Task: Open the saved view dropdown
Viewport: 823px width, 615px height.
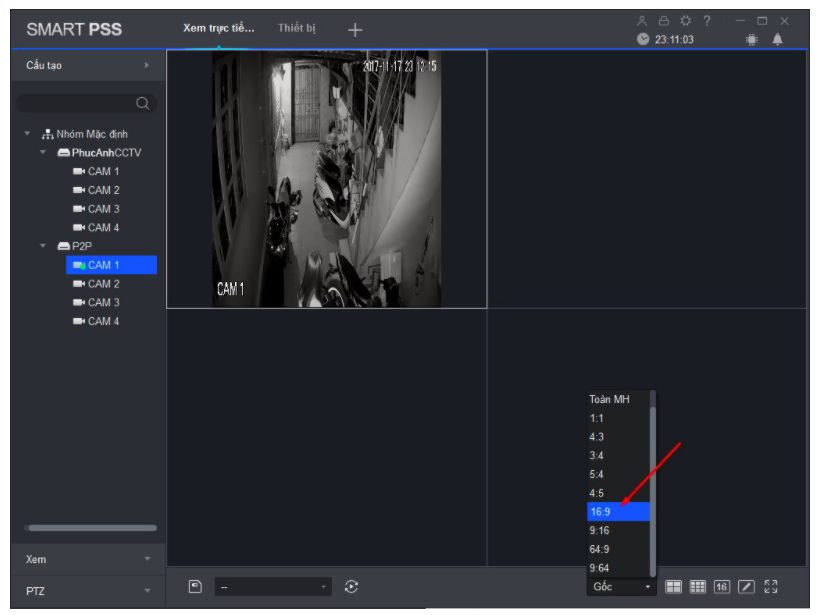Action: tap(273, 587)
